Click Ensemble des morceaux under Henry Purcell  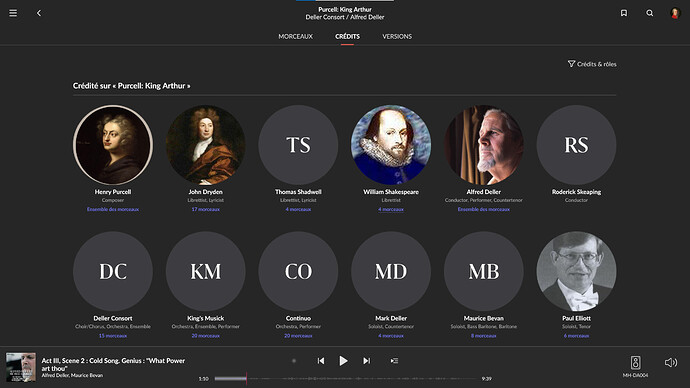pos(113,209)
